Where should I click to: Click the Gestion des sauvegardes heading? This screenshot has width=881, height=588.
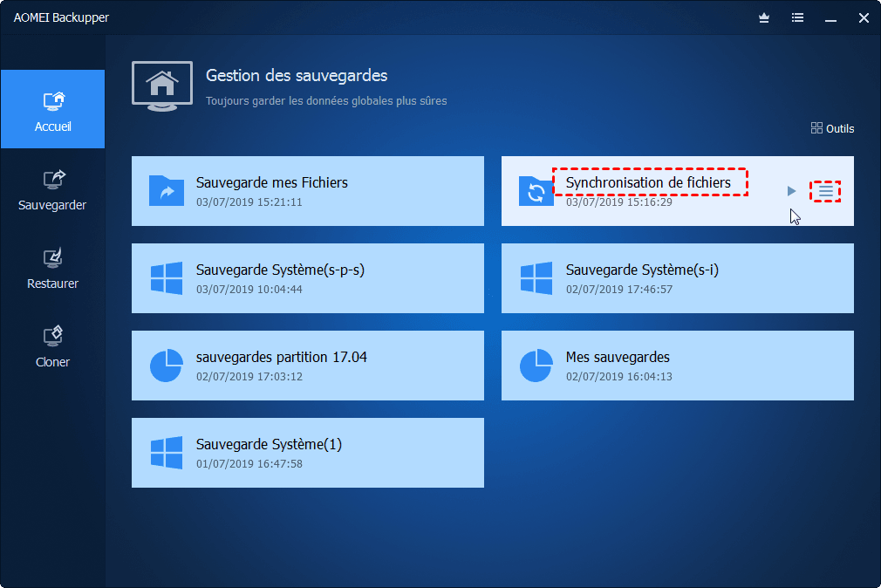pyautogui.click(x=296, y=75)
